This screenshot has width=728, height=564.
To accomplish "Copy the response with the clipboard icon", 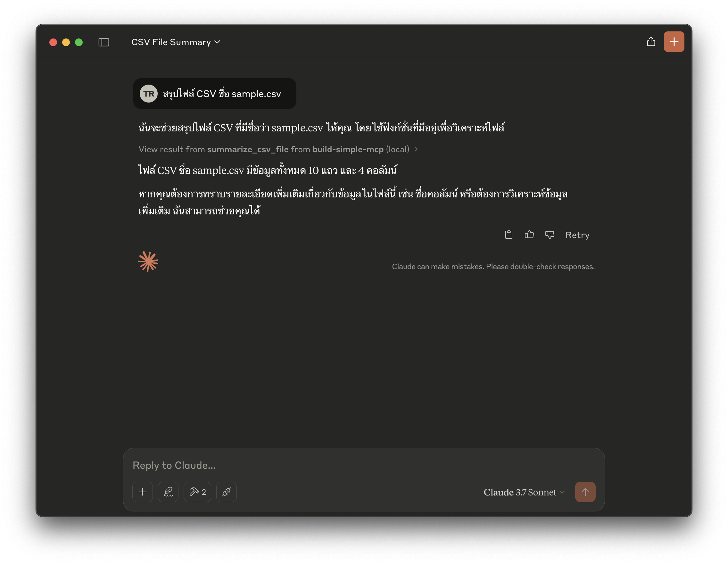I will tap(508, 235).
